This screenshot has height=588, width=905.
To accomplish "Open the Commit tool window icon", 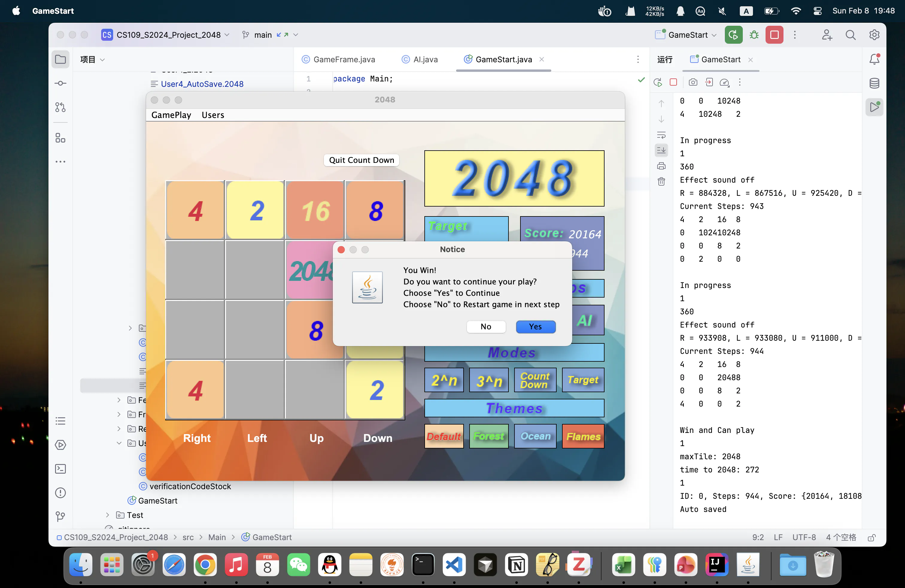I will 60,83.
